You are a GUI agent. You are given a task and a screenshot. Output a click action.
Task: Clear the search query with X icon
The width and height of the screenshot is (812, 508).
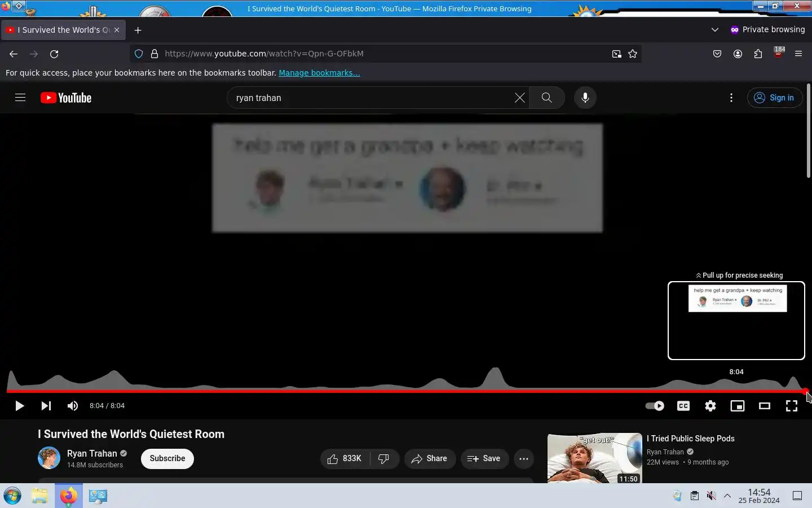(519, 98)
